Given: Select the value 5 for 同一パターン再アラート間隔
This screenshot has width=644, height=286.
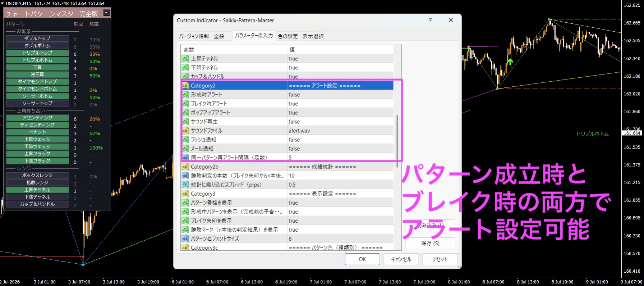Looking at the screenshot, I should click(x=340, y=157).
